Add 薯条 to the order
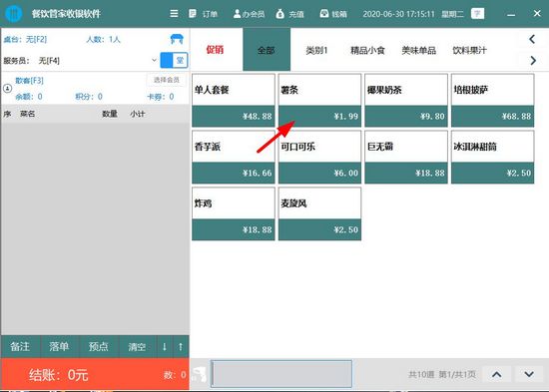 click(319, 100)
